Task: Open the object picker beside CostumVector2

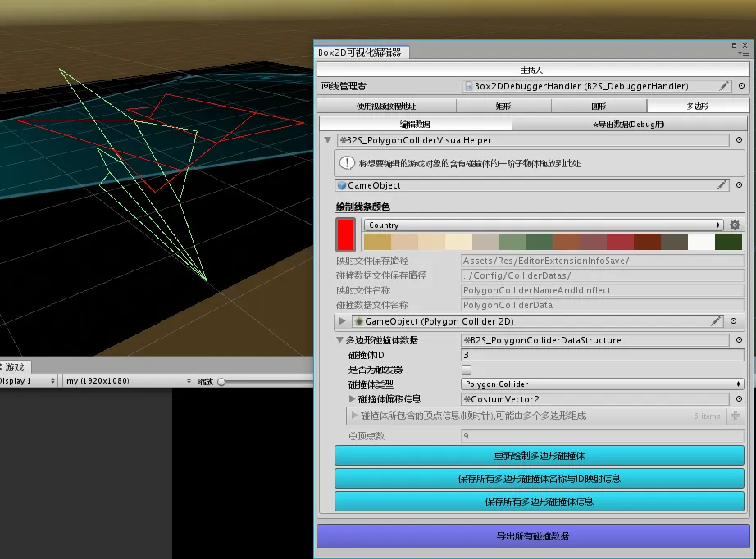Action: 739,399
